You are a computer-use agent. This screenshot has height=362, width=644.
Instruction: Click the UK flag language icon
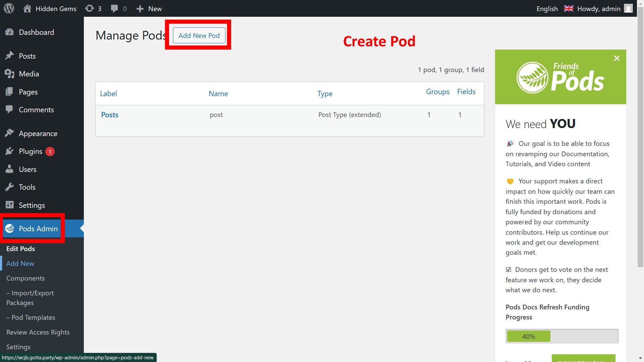pyautogui.click(x=569, y=8)
